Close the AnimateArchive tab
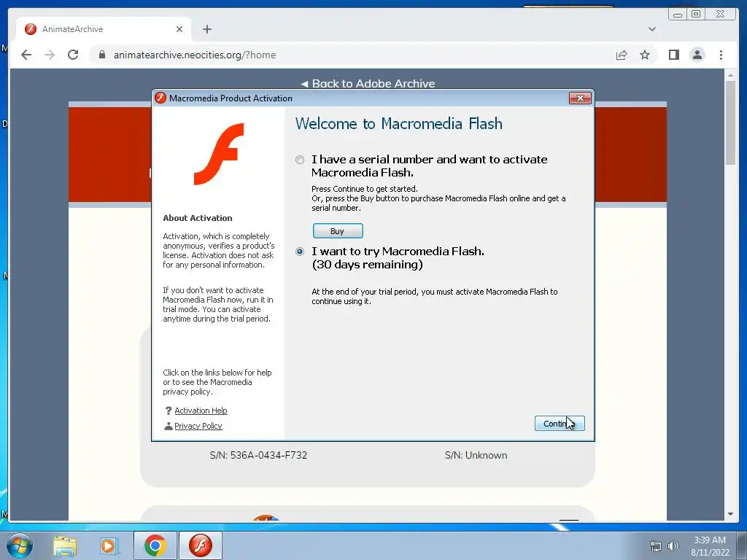The height and width of the screenshot is (560, 747). click(179, 29)
